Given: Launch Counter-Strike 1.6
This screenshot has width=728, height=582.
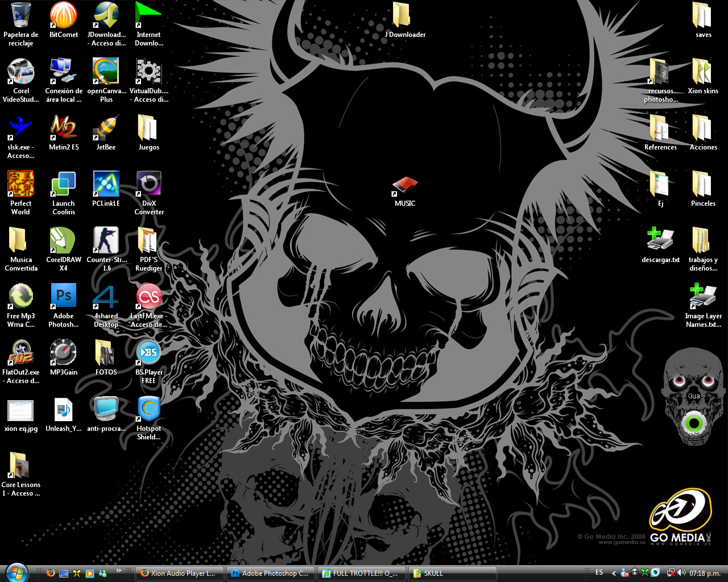Looking at the screenshot, I should pos(106,240).
